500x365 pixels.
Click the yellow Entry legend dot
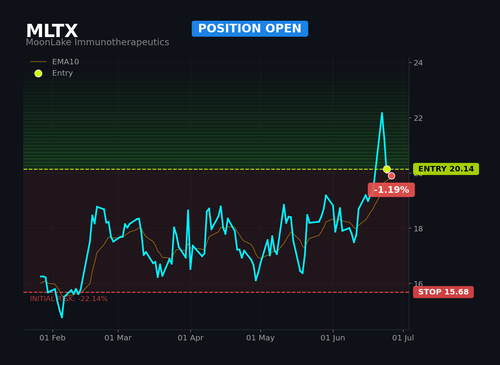pyautogui.click(x=38, y=73)
